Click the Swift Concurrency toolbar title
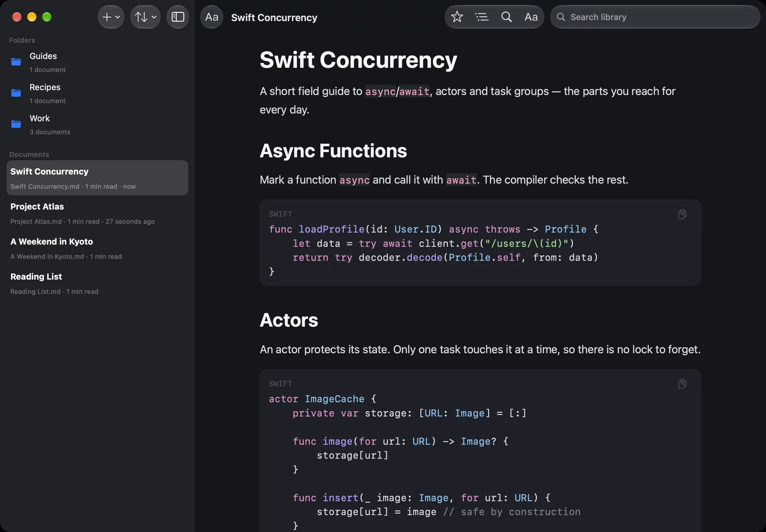The width and height of the screenshot is (766, 532). 274,18
